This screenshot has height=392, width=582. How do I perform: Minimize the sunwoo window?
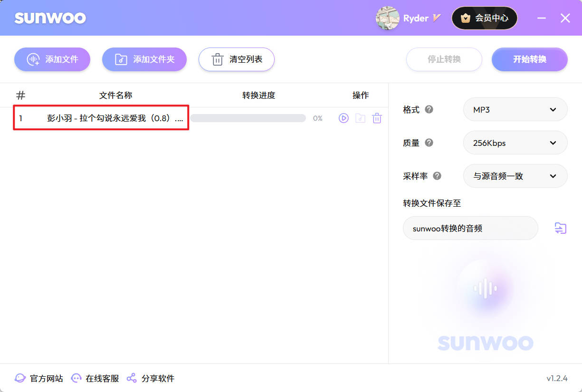point(542,18)
